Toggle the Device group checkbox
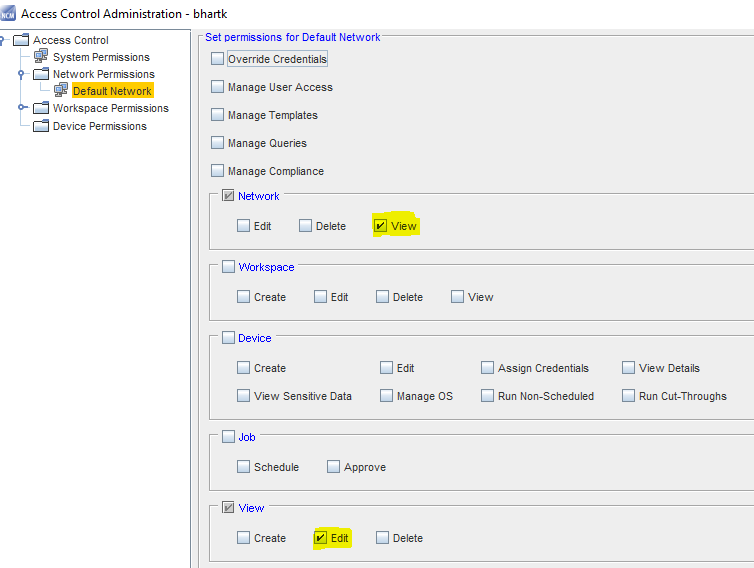The image size is (754, 568). click(228, 338)
